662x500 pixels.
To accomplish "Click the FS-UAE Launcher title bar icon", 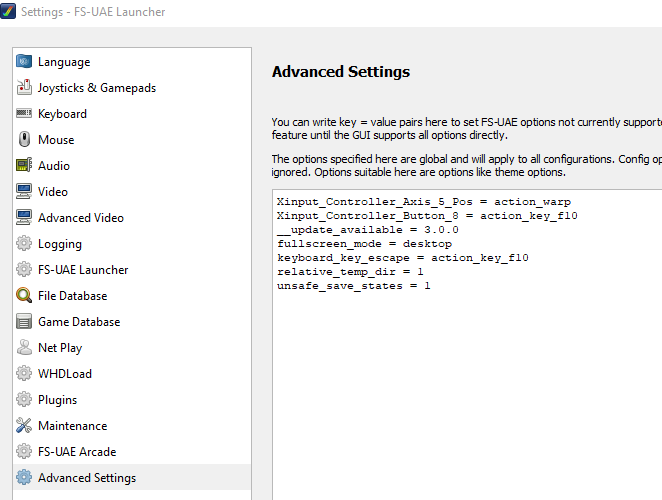I will 8,11.
